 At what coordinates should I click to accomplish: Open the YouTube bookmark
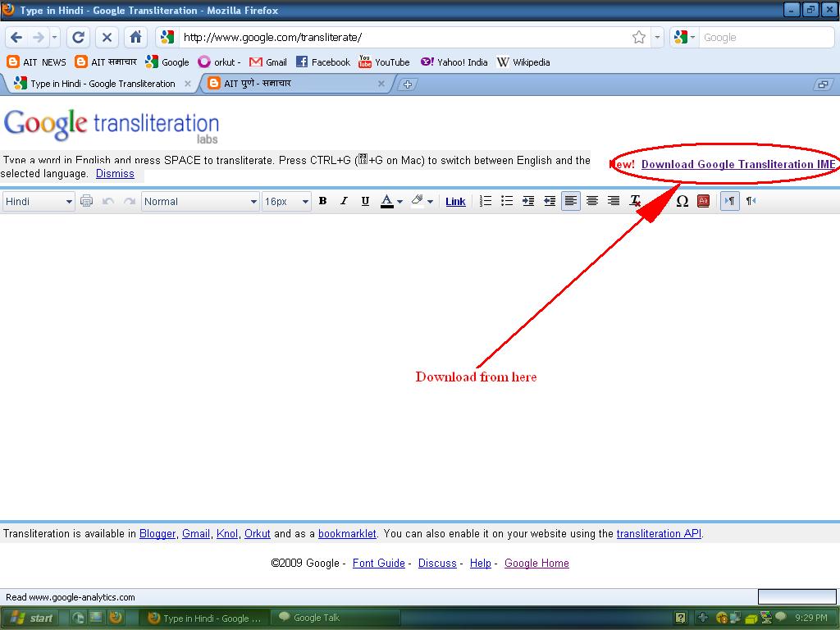(x=384, y=62)
